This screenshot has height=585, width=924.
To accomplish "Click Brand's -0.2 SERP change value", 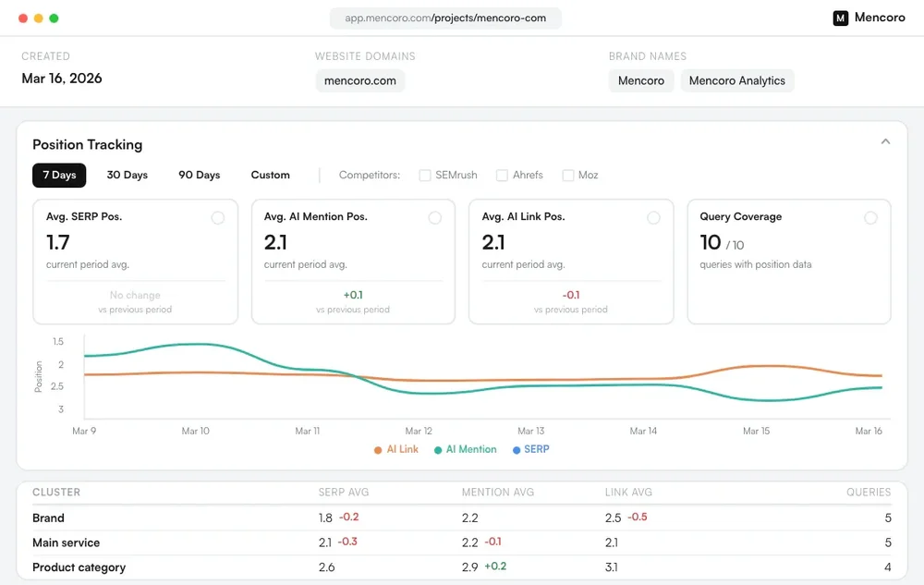I will pyautogui.click(x=349, y=518).
